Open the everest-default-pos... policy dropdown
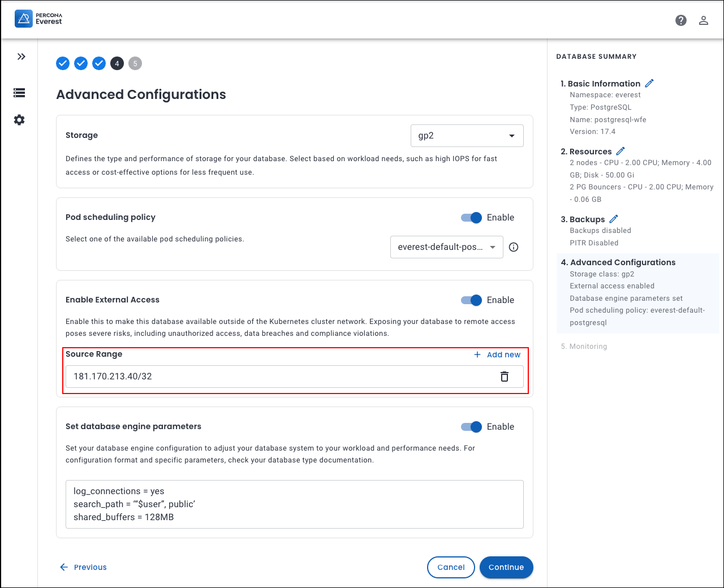724x588 pixels. pyautogui.click(x=446, y=247)
